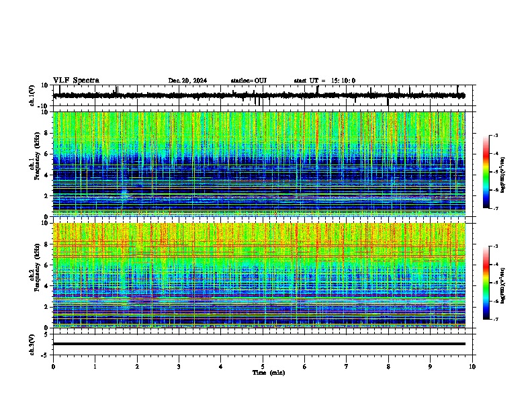Click time axis tick label "7"

pyautogui.click(x=347, y=367)
